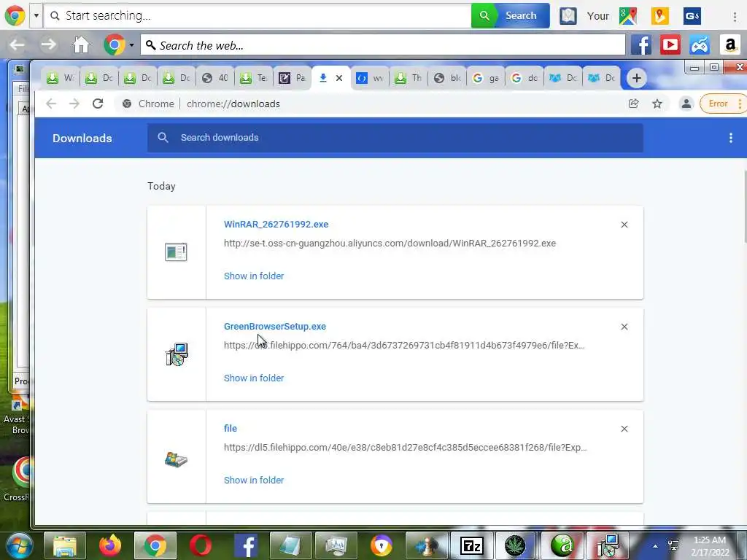Click the white forward arrow in second toolbar
Viewport: 747px width, 560px height.
pyautogui.click(x=48, y=45)
